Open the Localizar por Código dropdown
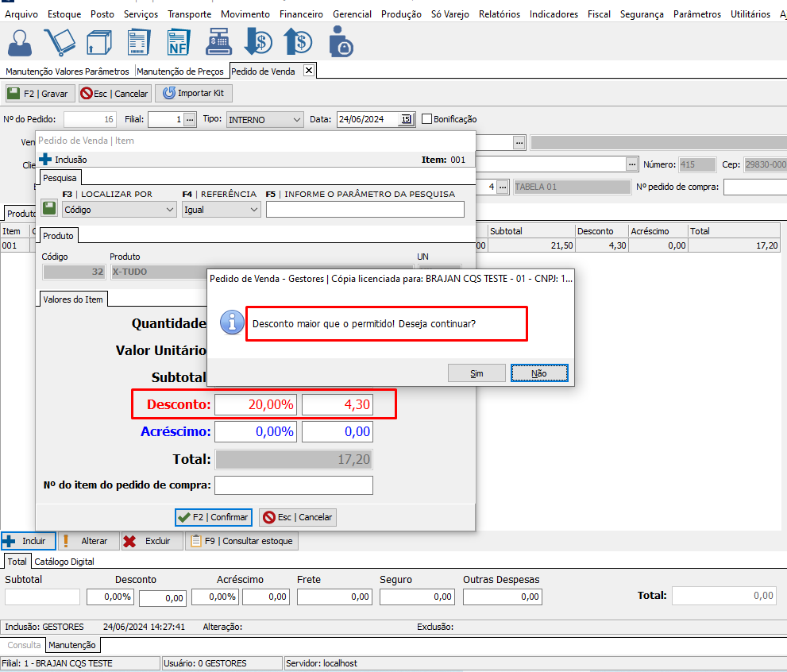Image resolution: width=787 pixels, height=672 pixels. (170, 210)
